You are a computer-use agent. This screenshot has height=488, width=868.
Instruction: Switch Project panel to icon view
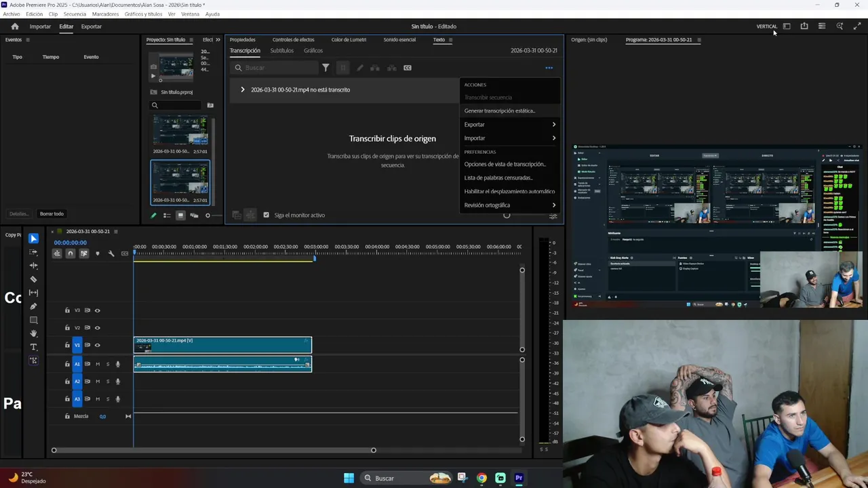tap(180, 216)
